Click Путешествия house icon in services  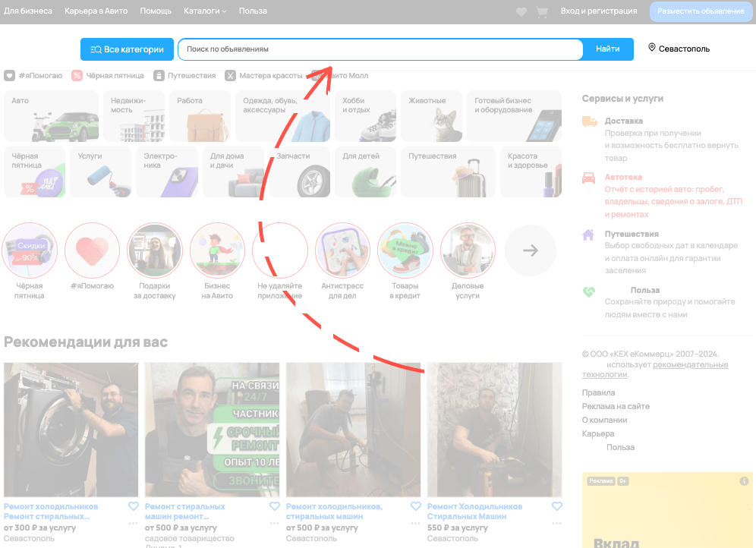[588, 235]
